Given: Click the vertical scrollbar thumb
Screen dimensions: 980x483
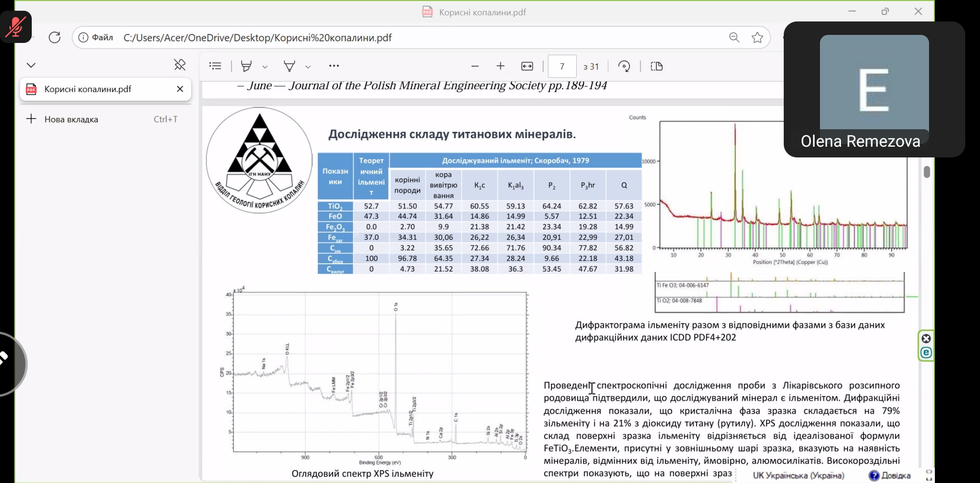Looking at the screenshot, I should [927, 172].
